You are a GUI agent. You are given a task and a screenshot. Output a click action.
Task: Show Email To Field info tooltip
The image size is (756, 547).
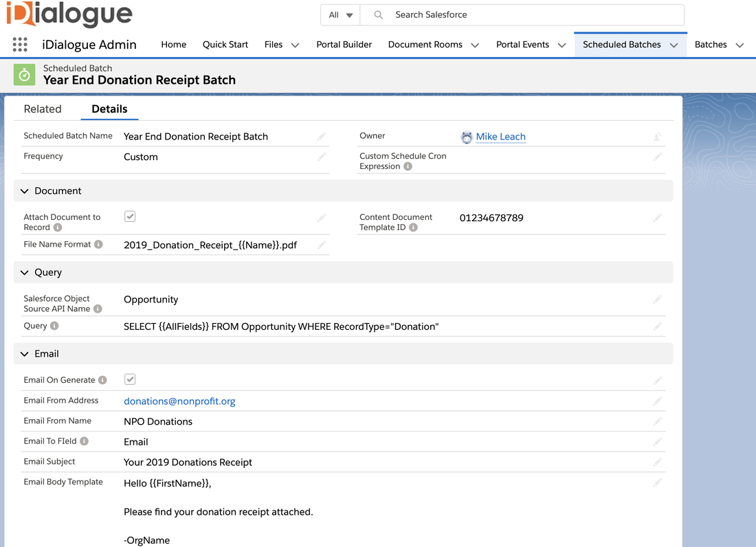pyautogui.click(x=84, y=441)
